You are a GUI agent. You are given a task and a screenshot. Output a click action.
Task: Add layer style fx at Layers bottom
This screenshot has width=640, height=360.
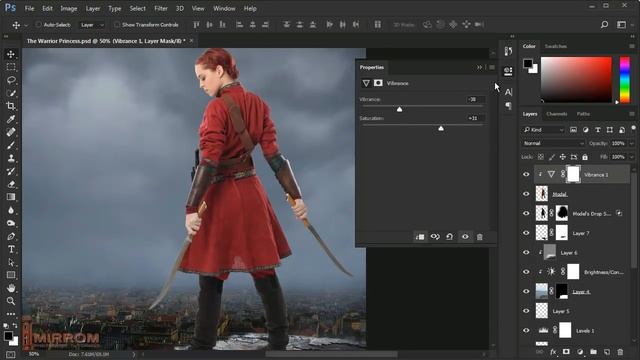(x=553, y=352)
